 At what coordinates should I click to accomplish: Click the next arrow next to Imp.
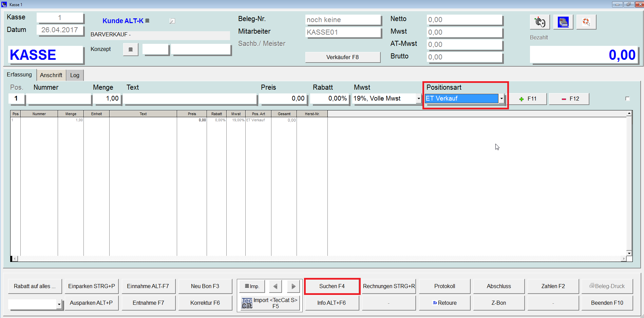[x=293, y=286]
